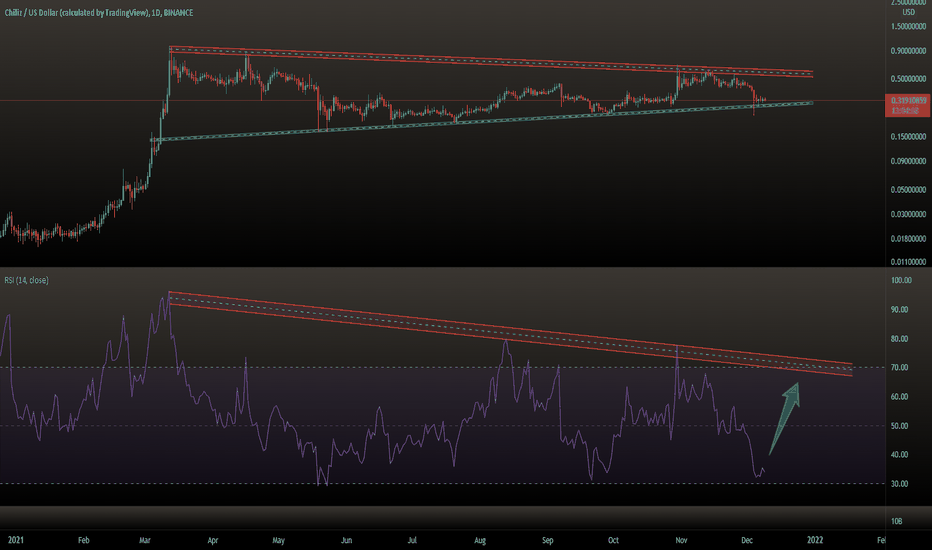The height and width of the screenshot is (550, 932).
Task: Click the RSI 50.00 scale label
Action: pyautogui.click(x=899, y=426)
